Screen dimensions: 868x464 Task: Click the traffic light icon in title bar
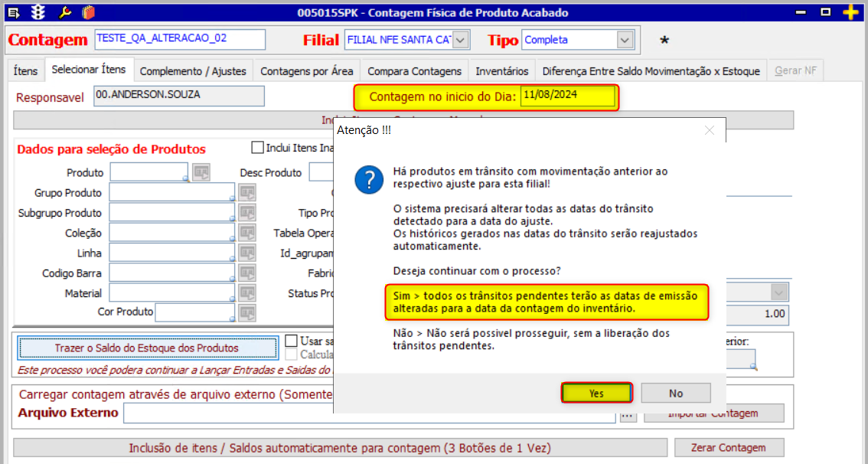coord(38,12)
